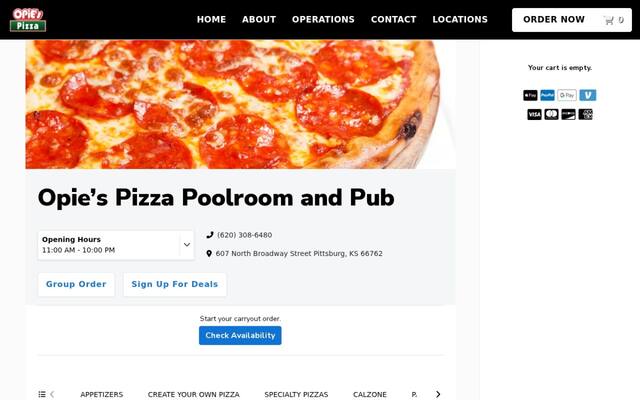Go to previous menu categories arrow
The width and height of the screenshot is (640, 400).
(52, 394)
